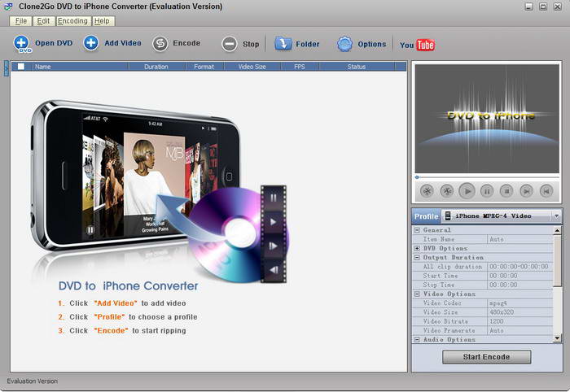Click the play button in preview player
570x392 pixels.
(x=467, y=191)
